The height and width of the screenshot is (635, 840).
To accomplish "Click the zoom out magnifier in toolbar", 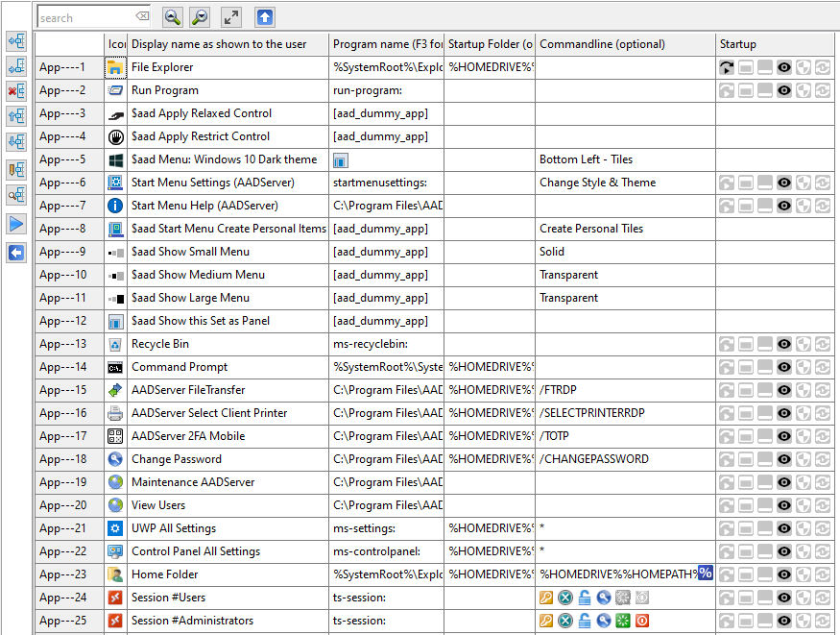I will [x=173, y=17].
